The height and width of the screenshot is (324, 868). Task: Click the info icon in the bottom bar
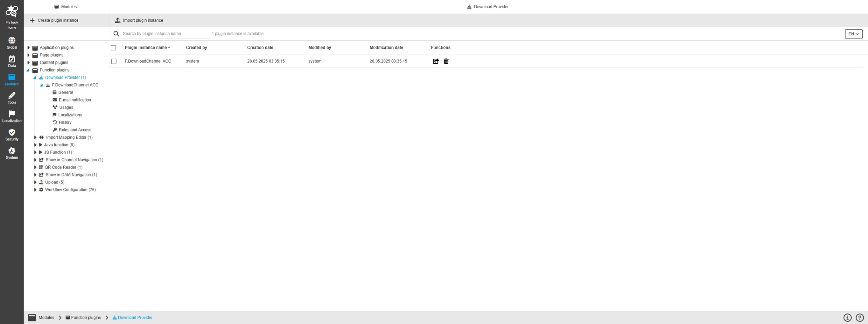tap(848, 318)
